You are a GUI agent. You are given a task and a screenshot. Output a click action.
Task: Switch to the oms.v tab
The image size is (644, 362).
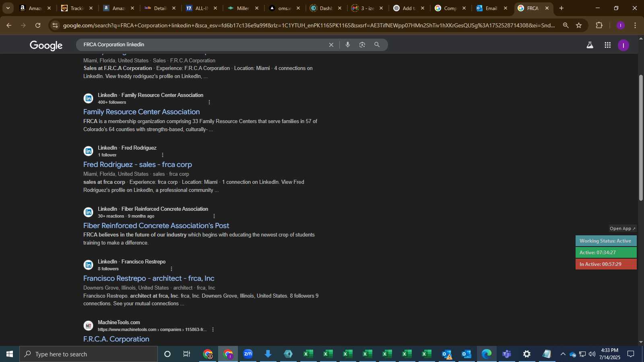[284, 8]
